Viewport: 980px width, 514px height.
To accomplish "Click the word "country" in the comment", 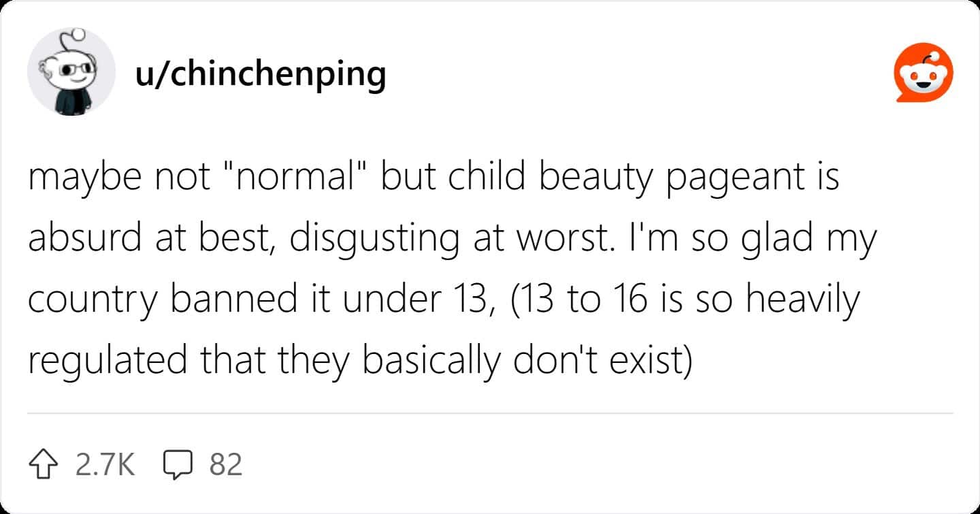I will [93, 300].
